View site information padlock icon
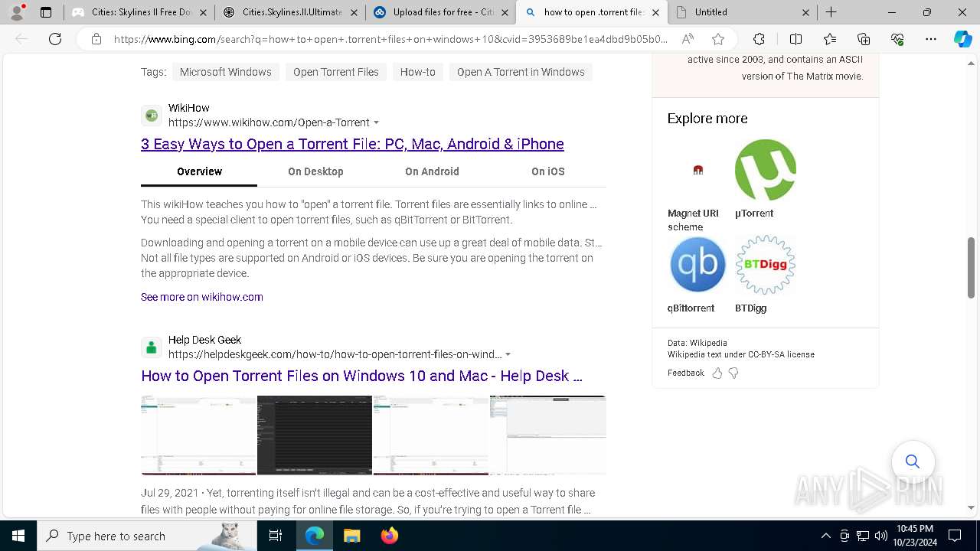This screenshot has height=551, width=980. [x=96, y=39]
